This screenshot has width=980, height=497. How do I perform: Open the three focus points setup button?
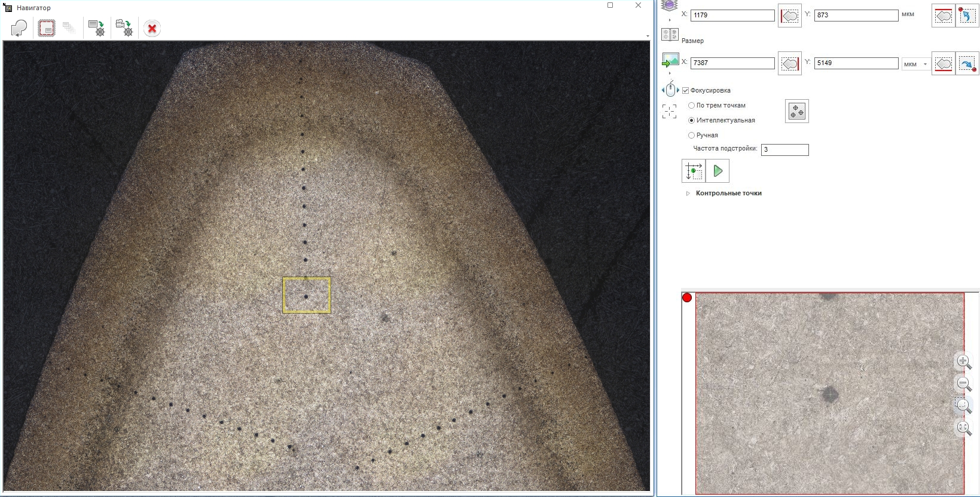click(797, 111)
